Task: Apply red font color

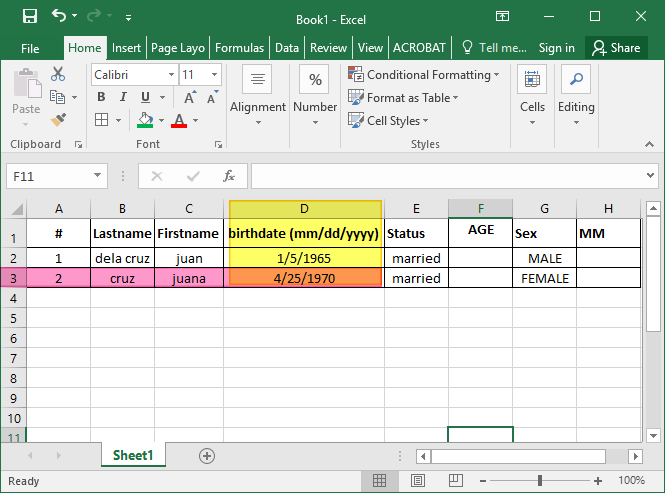Action: [179, 120]
